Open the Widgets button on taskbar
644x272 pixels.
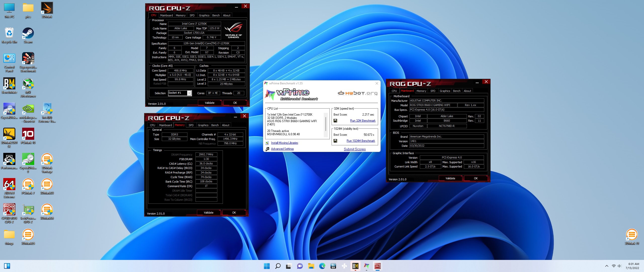(7, 266)
